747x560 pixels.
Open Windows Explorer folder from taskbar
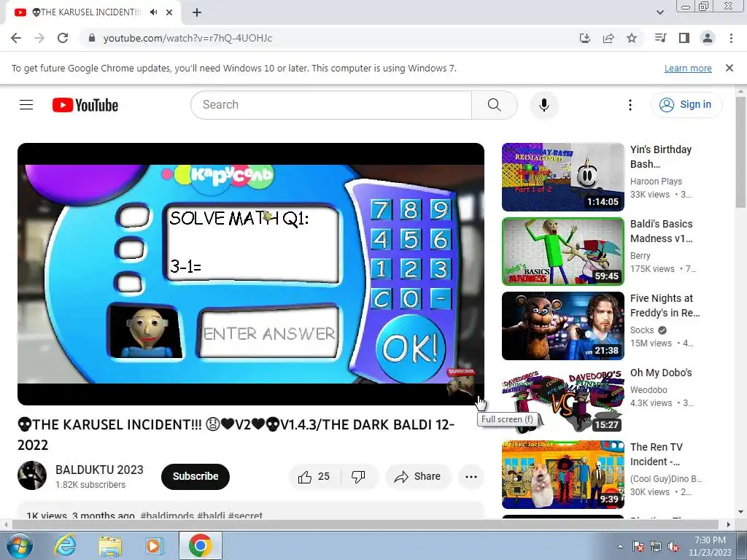pos(110,545)
